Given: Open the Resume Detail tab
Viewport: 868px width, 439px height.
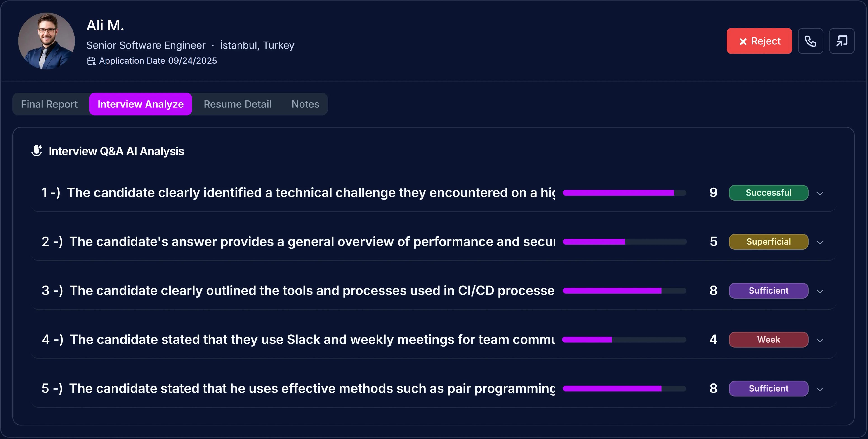Looking at the screenshot, I should (x=238, y=104).
